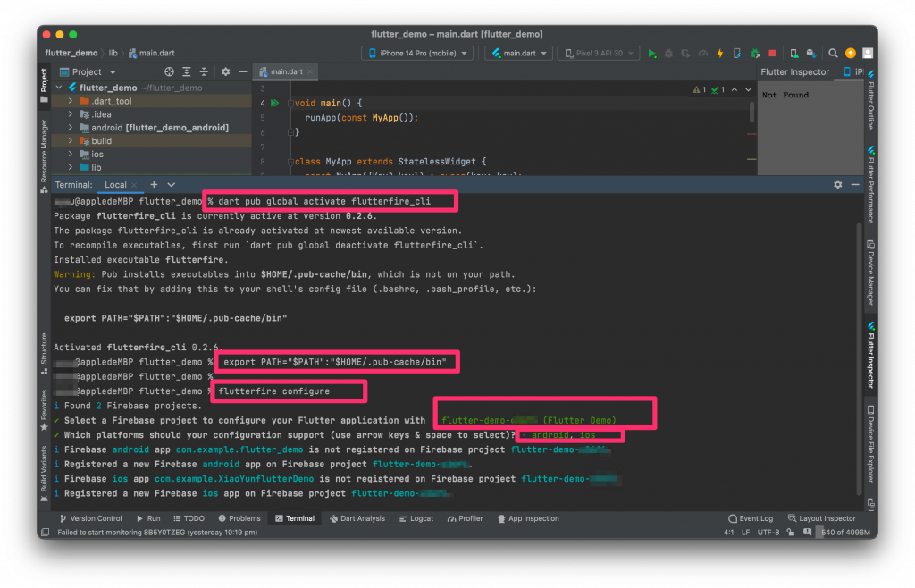Open Pixel 3 API 30 dropdown
The height and width of the screenshot is (588, 915).
pos(598,53)
